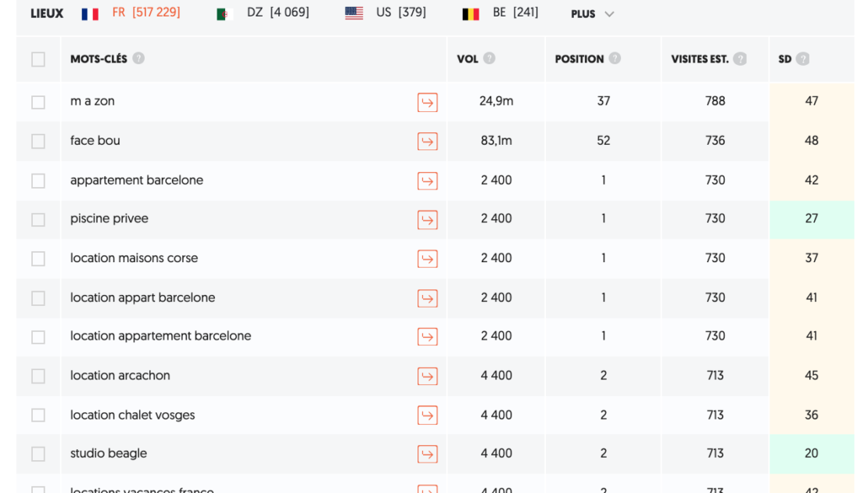Viewport: 868px width, 493px height.
Task: Click the SD column help icon
Action: [802, 59]
